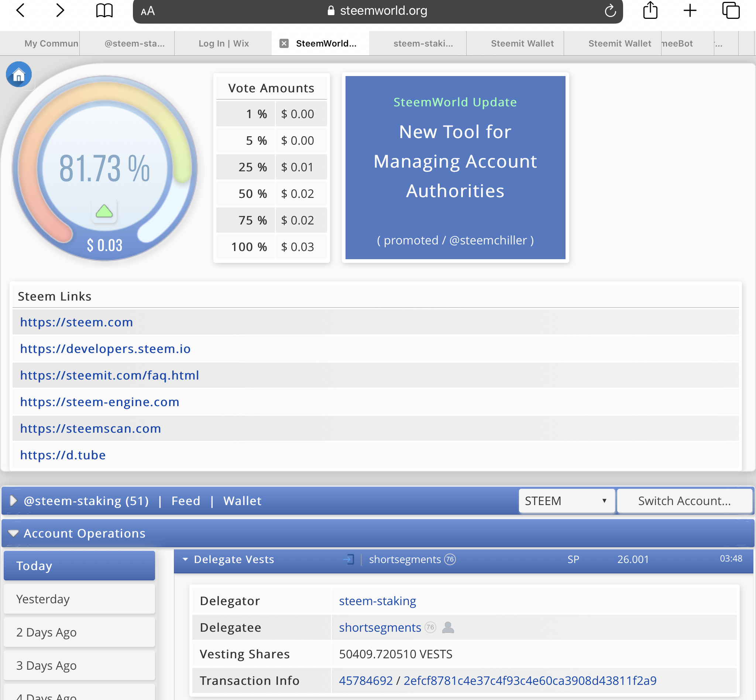Click the delegate arrow icon beside shortsegments
This screenshot has height=700, width=756.
pos(348,559)
